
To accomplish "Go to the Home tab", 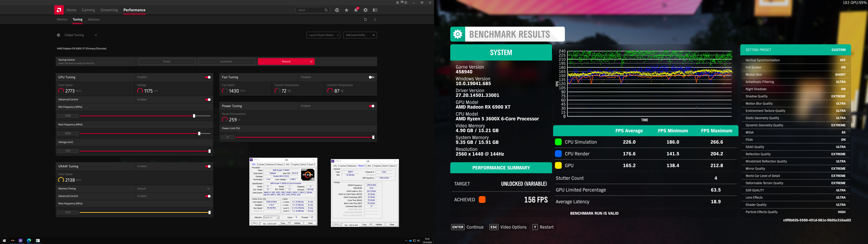I will [71, 10].
